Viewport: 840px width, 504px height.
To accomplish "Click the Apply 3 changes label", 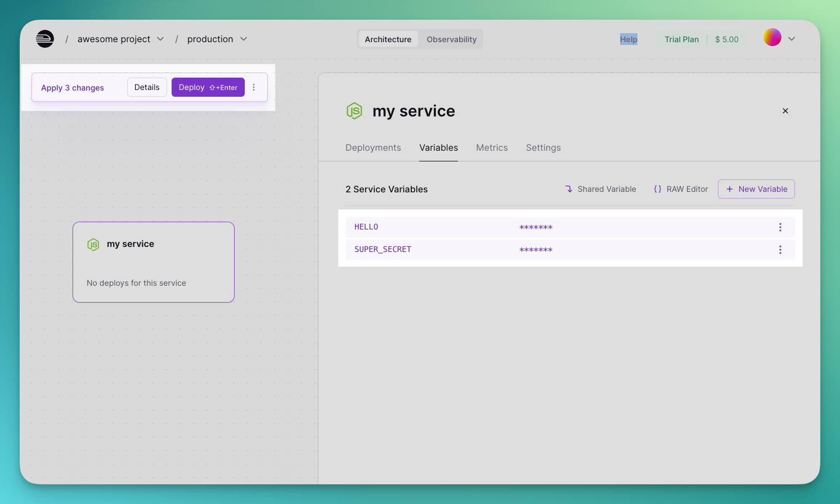I will click(x=73, y=88).
